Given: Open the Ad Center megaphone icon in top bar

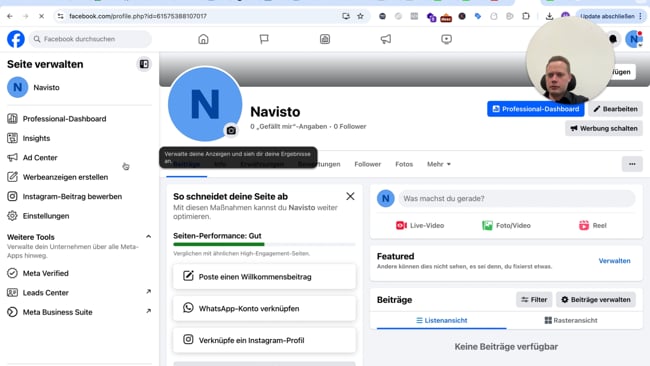Looking at the screenshot, I should coord(386,39).
